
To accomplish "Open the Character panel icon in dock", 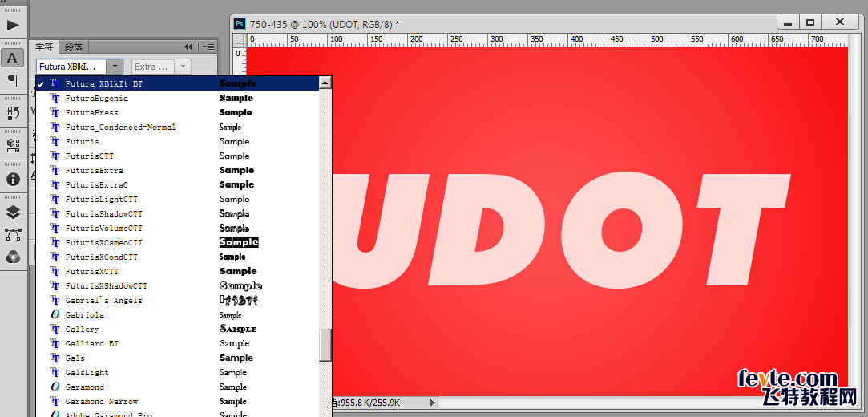I will click(12, 57).
